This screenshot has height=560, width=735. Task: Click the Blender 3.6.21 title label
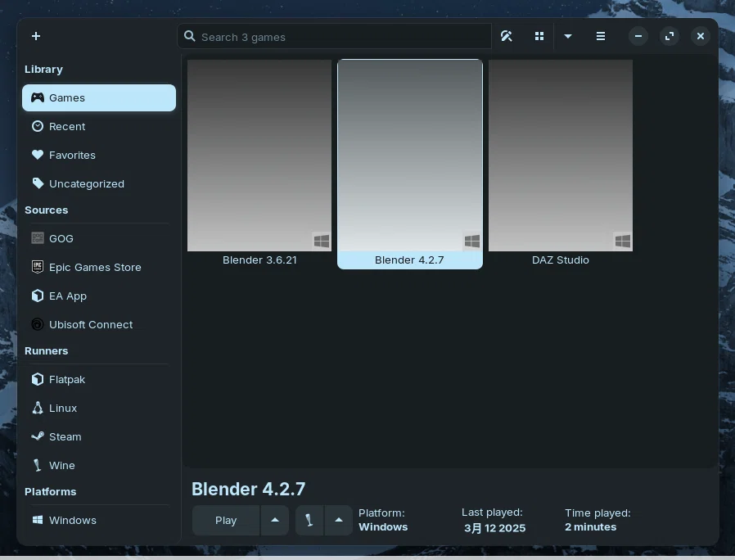tap(259, 260)
